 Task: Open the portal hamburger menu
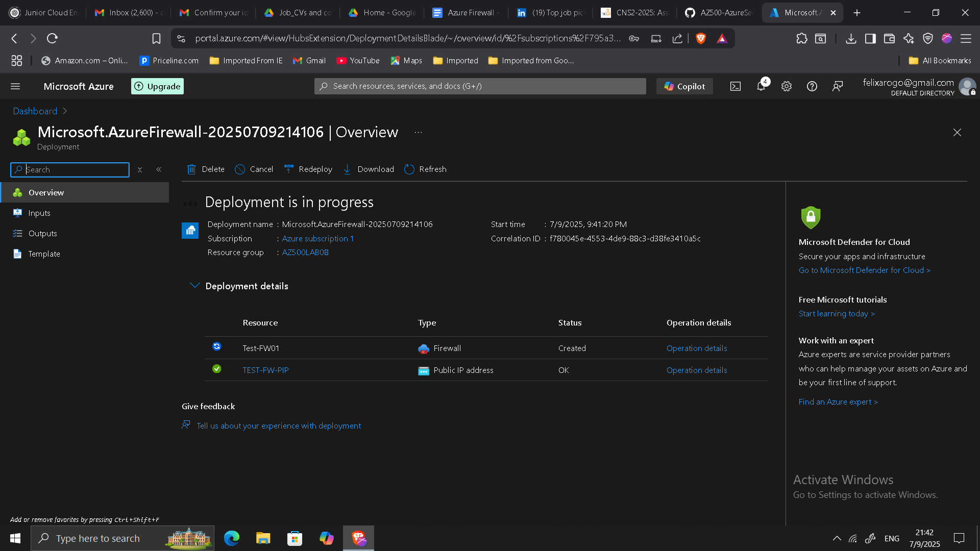click(x=15, y=86)
